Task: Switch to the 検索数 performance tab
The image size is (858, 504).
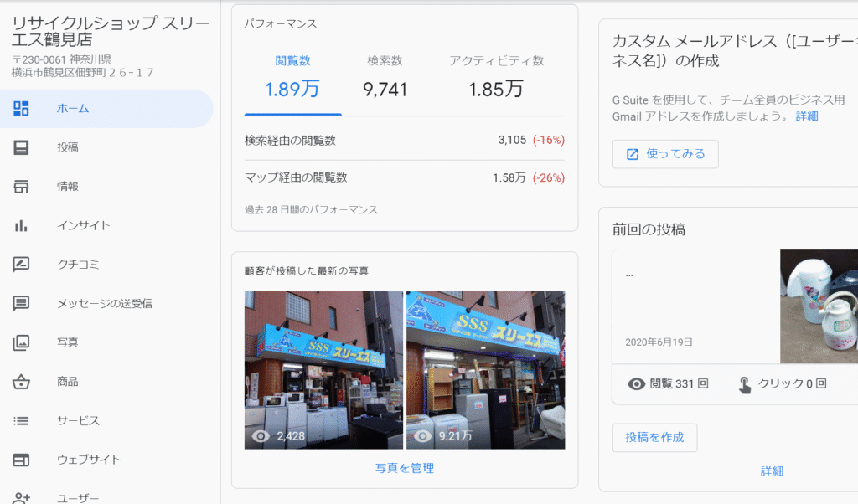Action: coord(385,78)
